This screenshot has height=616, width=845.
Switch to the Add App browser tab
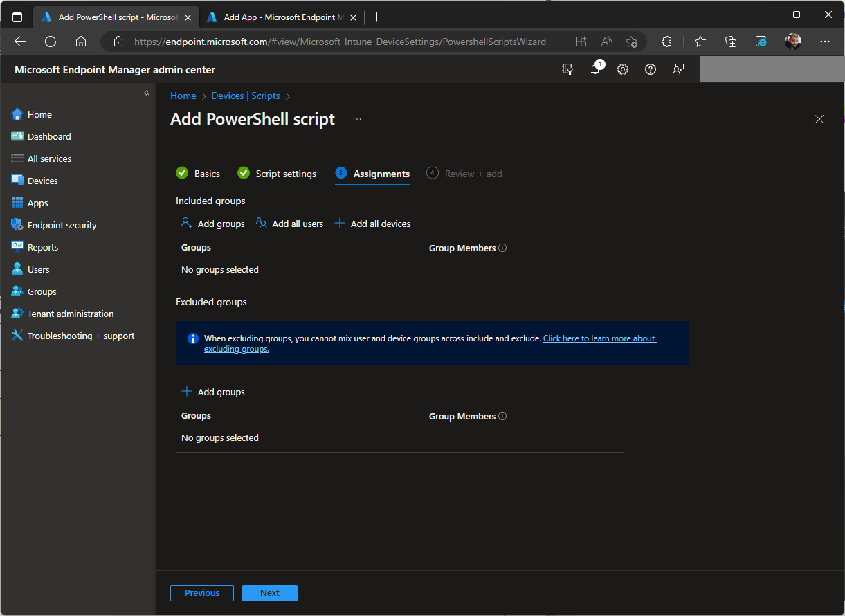(x=281, y=17)
